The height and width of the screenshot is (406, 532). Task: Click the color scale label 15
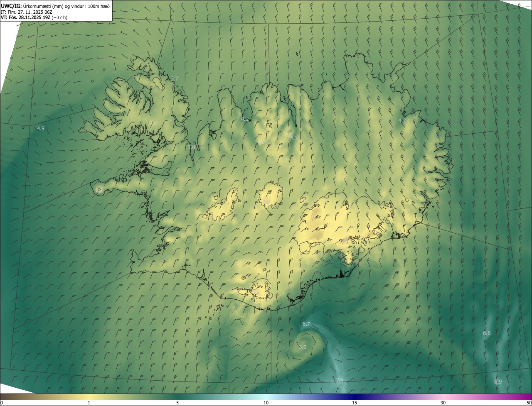pos(355,403)
